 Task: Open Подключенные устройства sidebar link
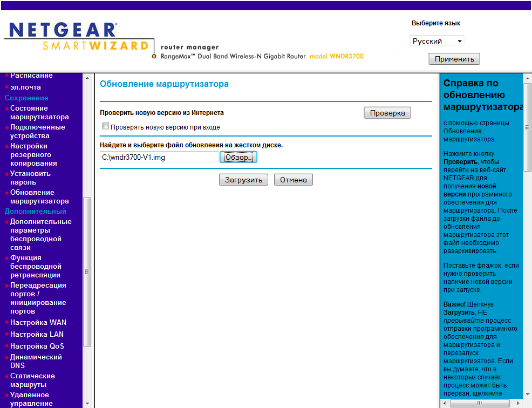(37, 131)
